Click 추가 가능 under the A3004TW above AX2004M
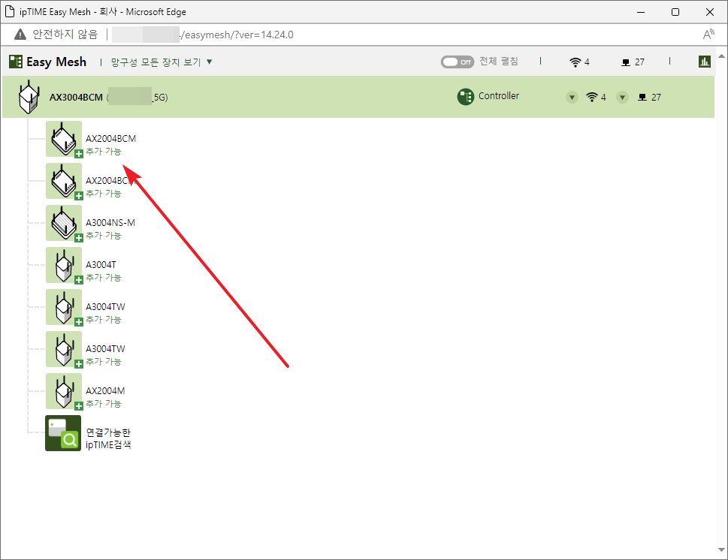Screen dimensions: 728x560 point(104,361)
